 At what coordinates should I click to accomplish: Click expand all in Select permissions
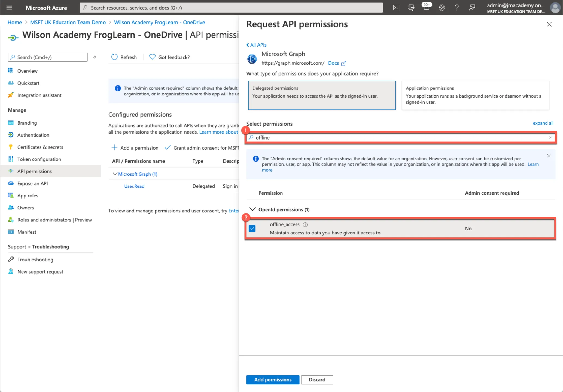coord(543,123)
